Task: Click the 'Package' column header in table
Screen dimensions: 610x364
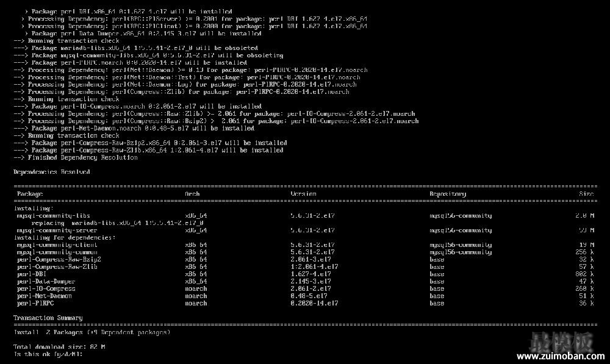Action: [30, 194]
